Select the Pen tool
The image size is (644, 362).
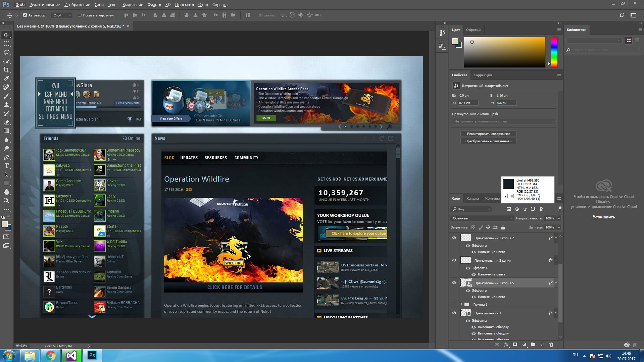pos(6,157)
